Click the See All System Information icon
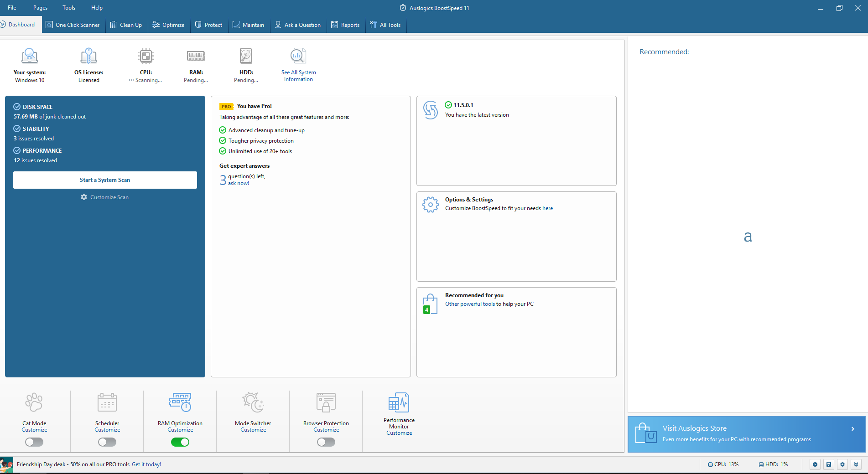 point(298,56)
